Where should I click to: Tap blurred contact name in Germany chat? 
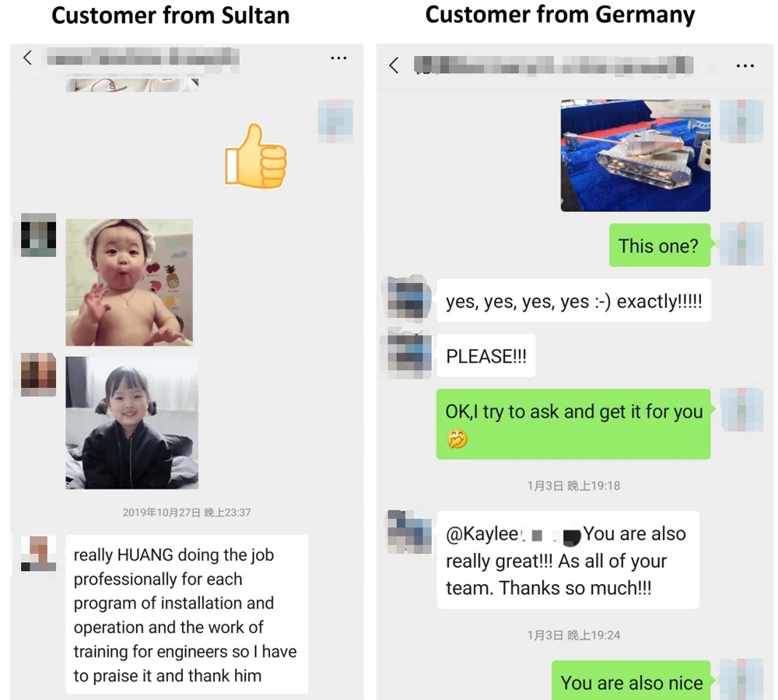tap(554, 65)
